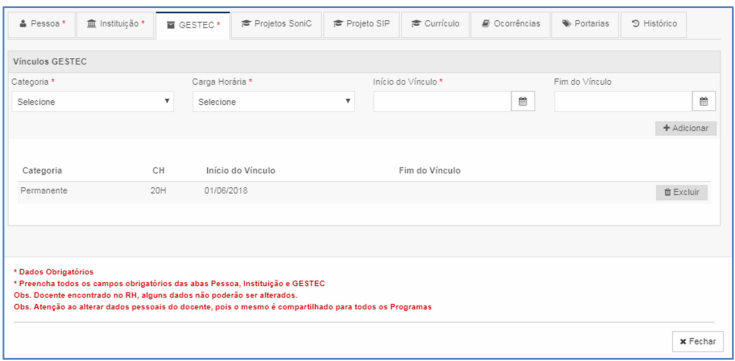Expand the Carga Horária dropdown
The height and width of the screenshot is (361, 735).
coord(273,101)
